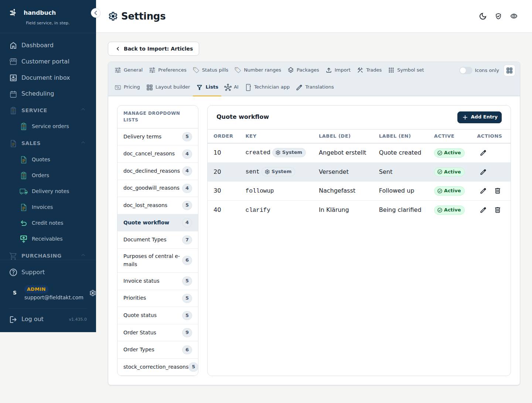Click the shield check icon in header

click(498, 16)
